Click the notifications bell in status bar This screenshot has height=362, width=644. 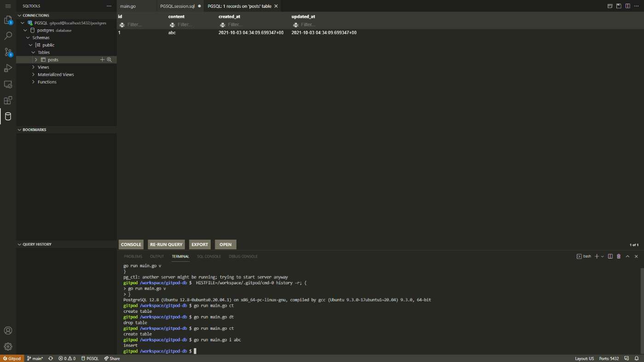click(637, 358)
